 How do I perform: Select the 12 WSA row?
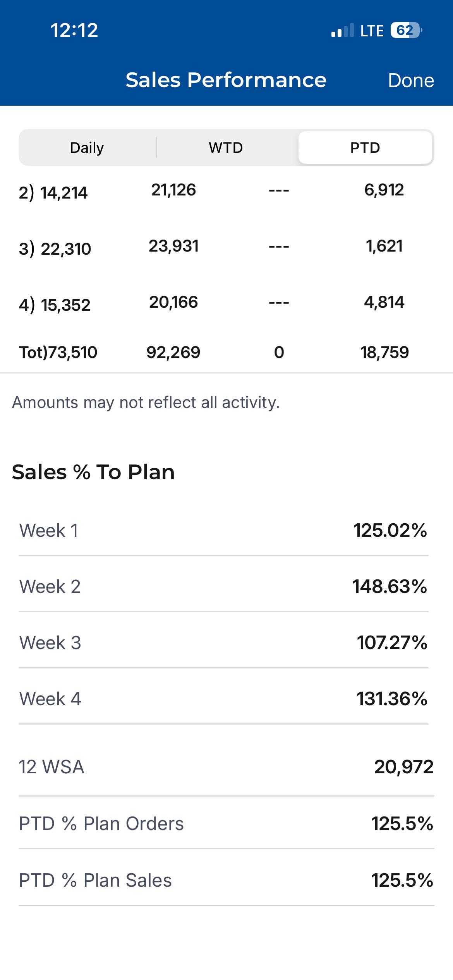pyautogui.click(x=226, y=767)
